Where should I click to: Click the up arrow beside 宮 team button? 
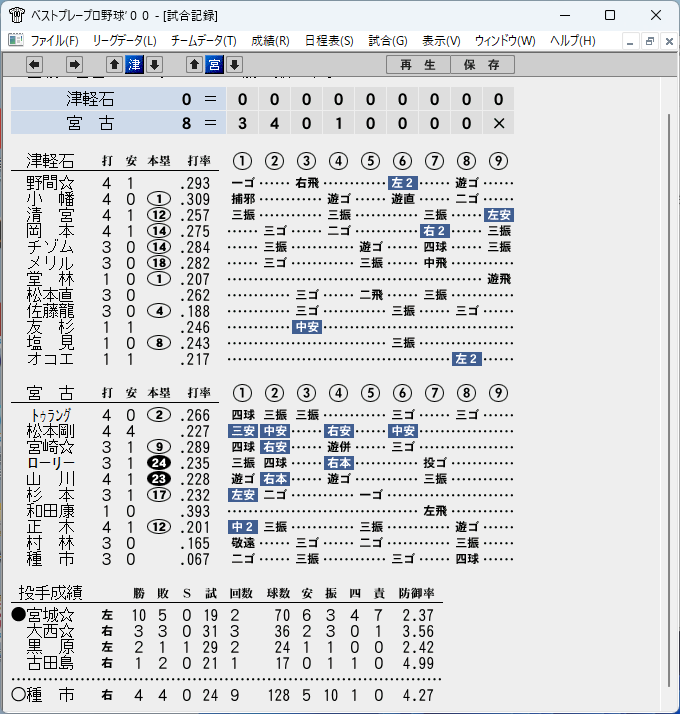tap(194, 65)
